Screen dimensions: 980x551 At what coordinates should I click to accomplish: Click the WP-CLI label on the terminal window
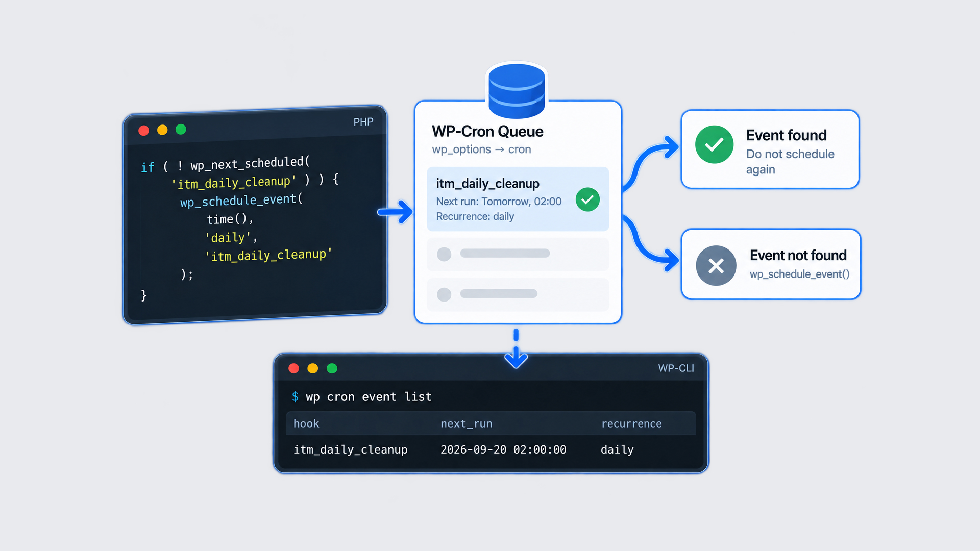pyautogui.click(x=676, y=368)
